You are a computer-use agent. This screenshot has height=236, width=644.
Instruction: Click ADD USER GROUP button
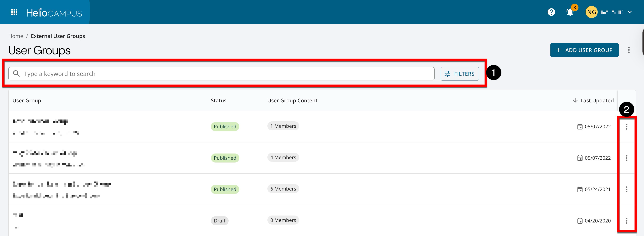(584, 50)
